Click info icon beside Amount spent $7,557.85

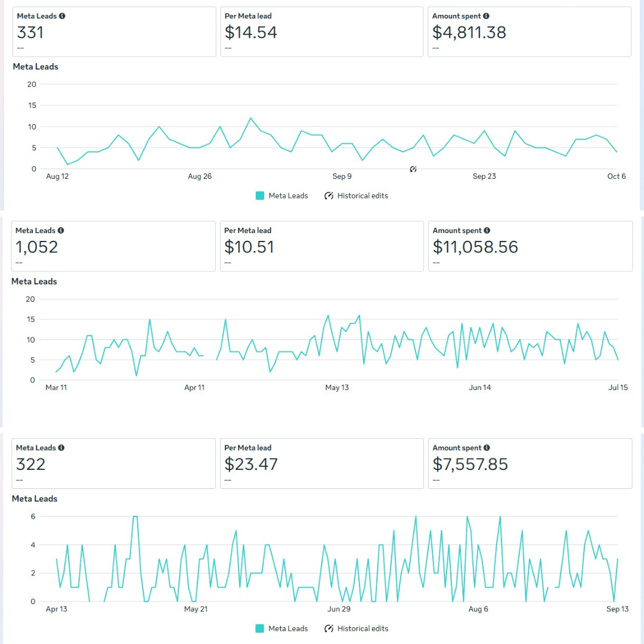point(487,448)
